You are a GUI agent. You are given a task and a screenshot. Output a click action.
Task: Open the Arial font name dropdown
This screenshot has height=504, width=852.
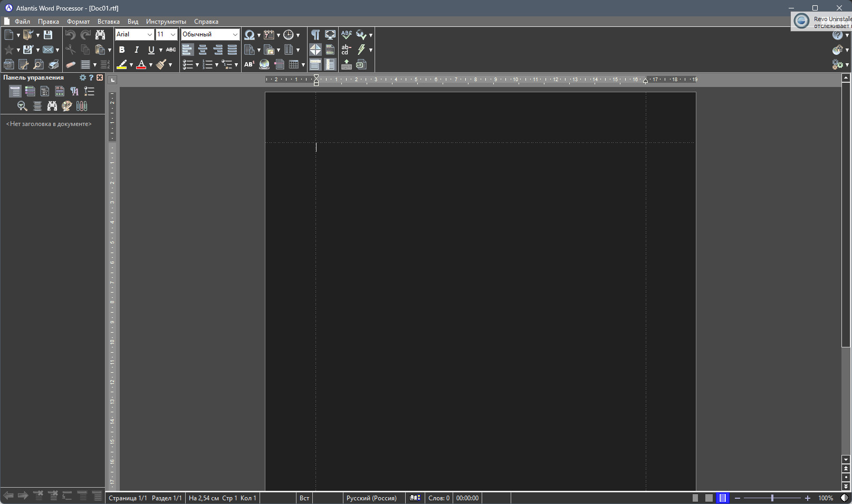pyautogui.click(x=149, y=35)
